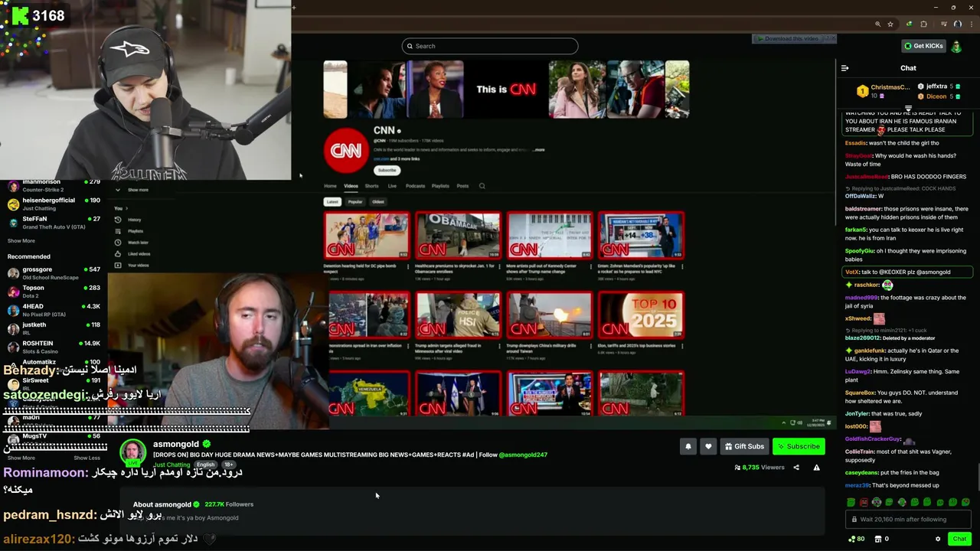The width and height of the screenshot is (980, 551).
Task: Select the Playlists tab on CNN channel
Action: (440, 186)
